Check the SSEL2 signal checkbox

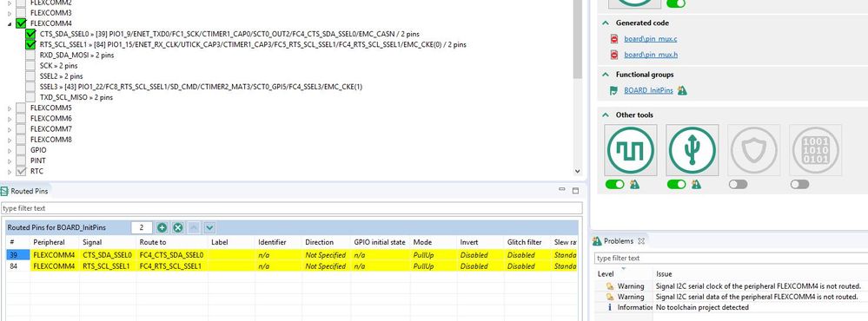pyautogui.click(x=30, y=76)
